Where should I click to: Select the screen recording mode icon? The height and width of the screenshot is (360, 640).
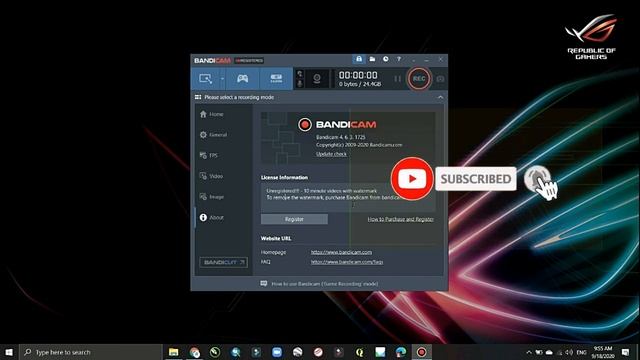click(205, 78)
